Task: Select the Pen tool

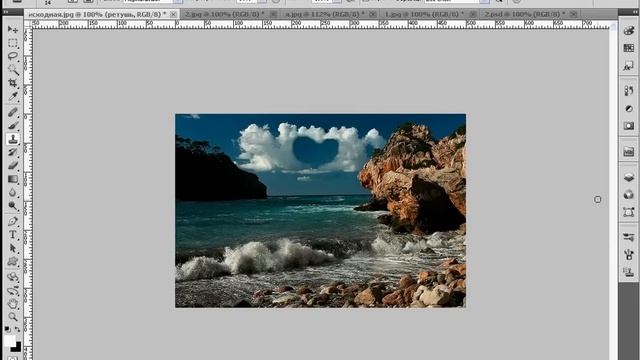Action: coord(13,222)
